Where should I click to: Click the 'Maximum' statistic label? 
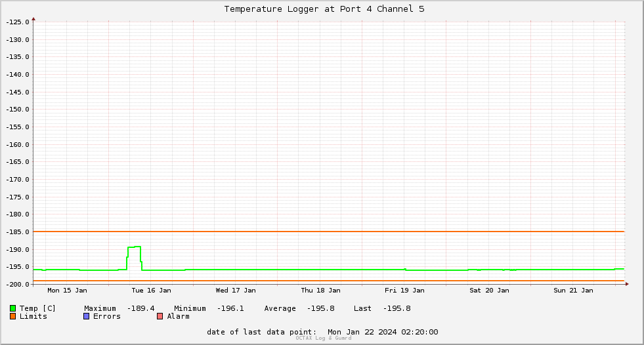tap(100, 308)
